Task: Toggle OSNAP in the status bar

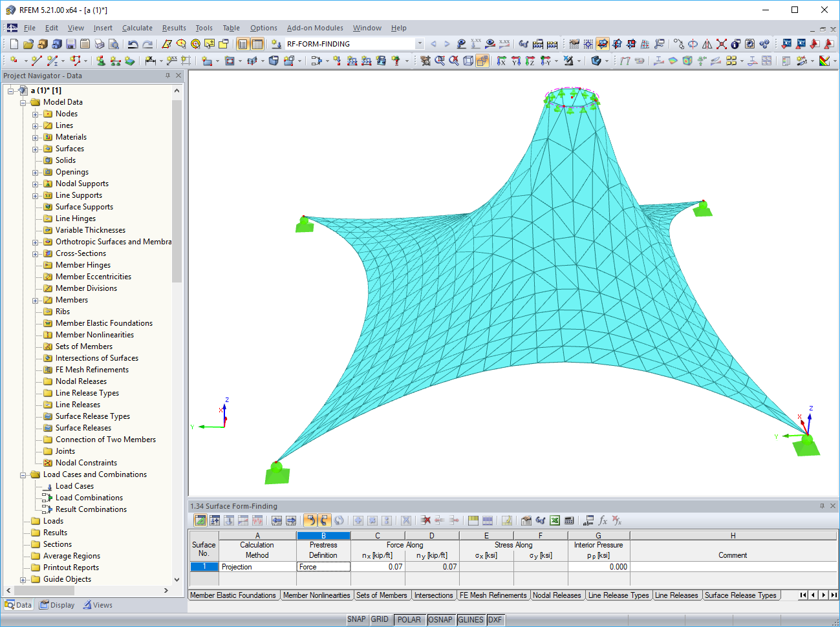Action: 440,619
